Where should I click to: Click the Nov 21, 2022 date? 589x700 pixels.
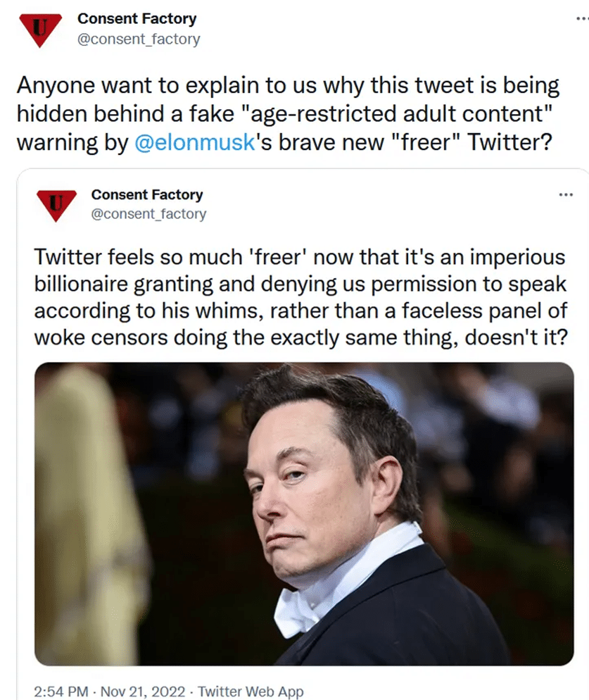[x=143, y=692]
